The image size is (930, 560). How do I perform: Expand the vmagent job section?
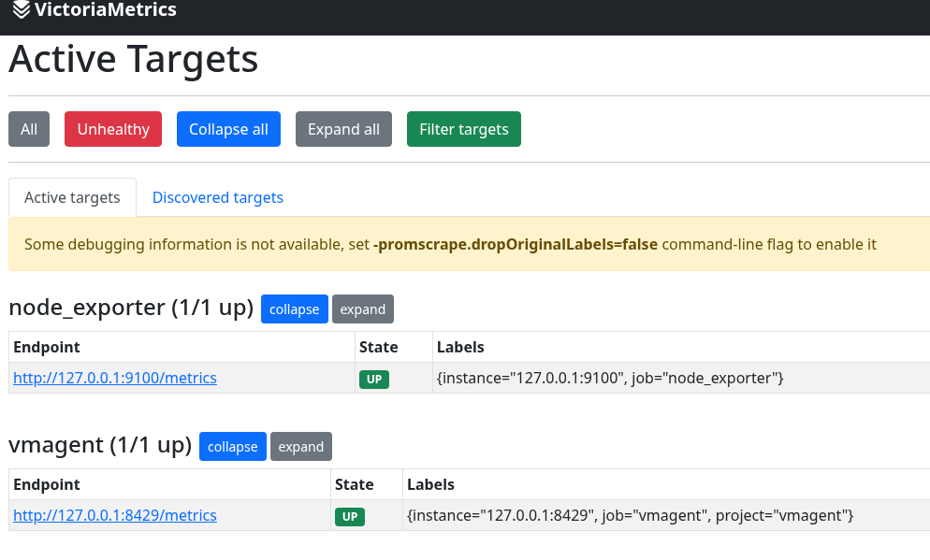(300, 447)
